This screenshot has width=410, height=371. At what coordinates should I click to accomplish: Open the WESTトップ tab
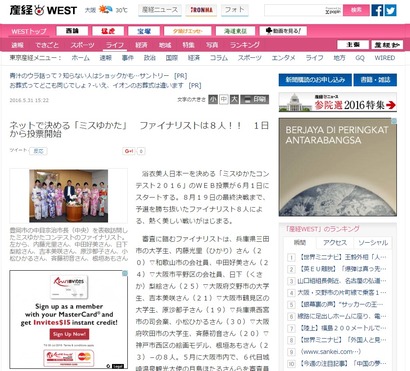tap(29, 32)
